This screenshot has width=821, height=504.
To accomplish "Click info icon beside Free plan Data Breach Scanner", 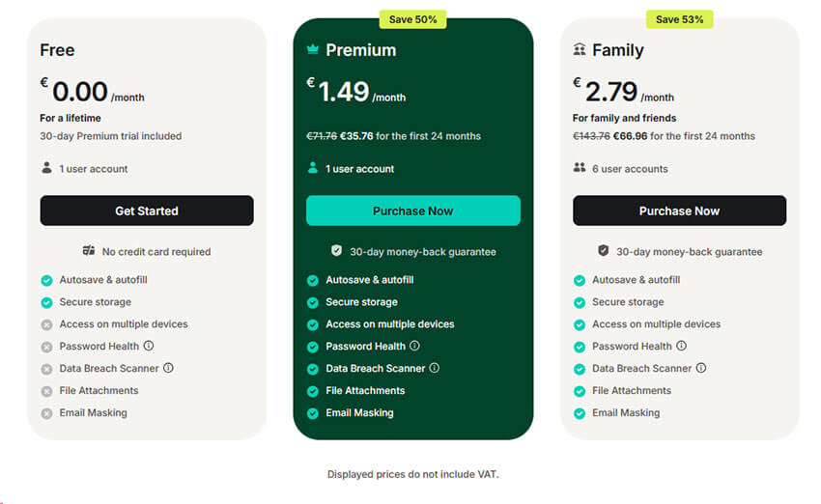I will pyautogui.click(x=168, y=368).
